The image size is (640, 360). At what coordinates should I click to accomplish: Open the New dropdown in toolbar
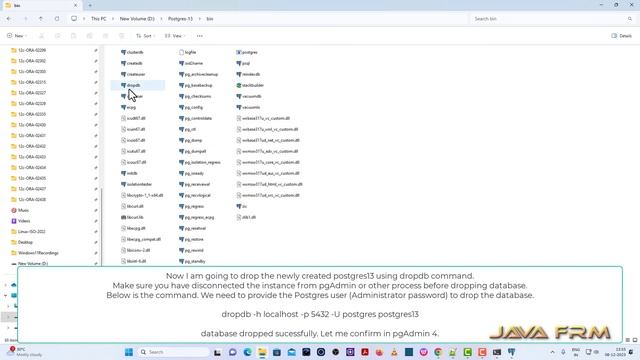click(17, 36)
